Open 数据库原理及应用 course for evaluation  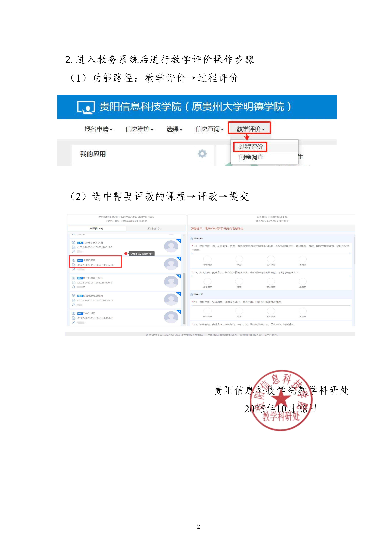pos(93,296)
